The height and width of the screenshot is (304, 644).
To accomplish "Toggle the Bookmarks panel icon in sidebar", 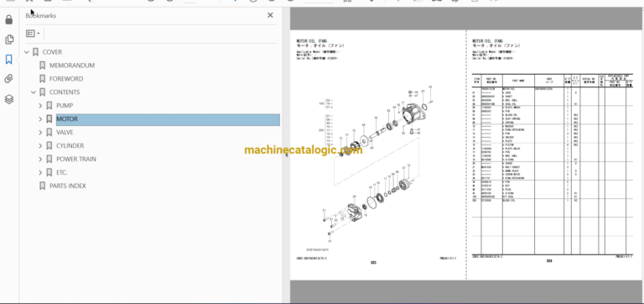I will [9, 60].
